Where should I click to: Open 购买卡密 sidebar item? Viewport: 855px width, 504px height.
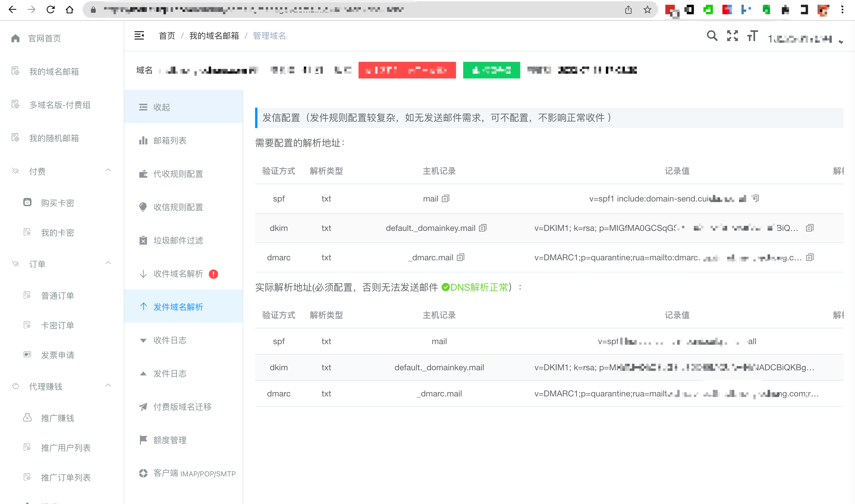(x=62, y=203)
